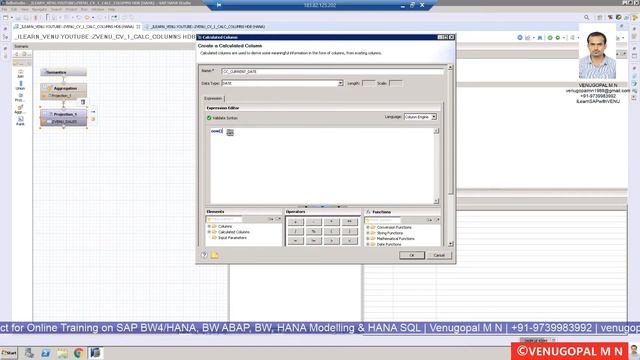Click the New icon in main toolbar
Screen dimensions: 640x360
tap(6, 18)
